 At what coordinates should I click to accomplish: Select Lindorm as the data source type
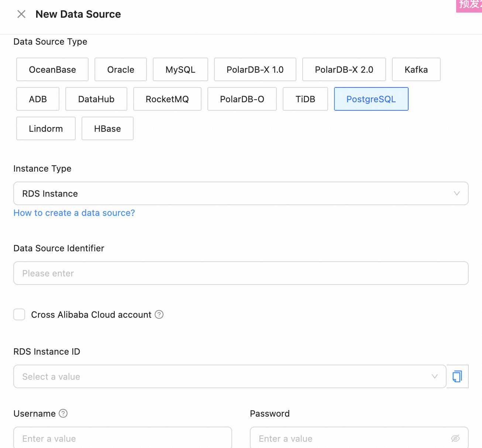click(46, 128)
